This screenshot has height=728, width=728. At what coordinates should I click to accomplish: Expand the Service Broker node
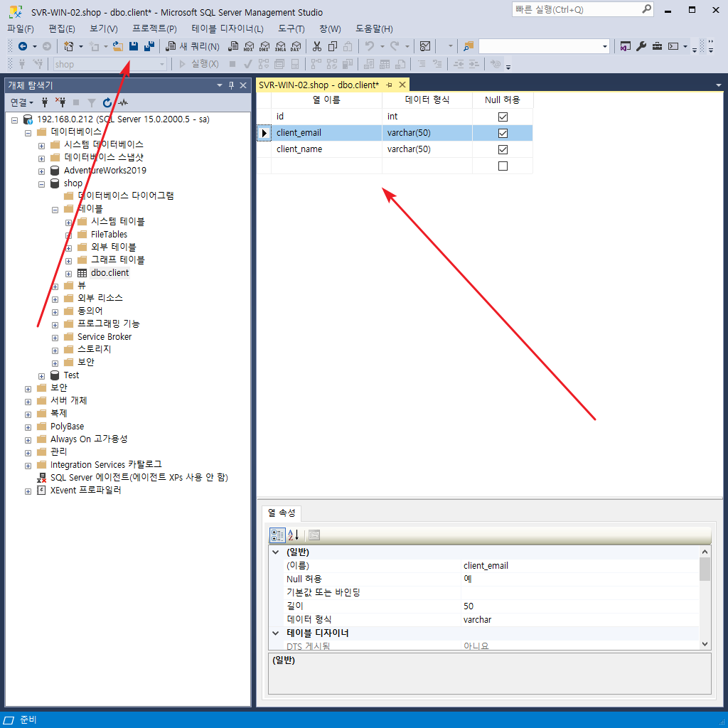(55, 338)
